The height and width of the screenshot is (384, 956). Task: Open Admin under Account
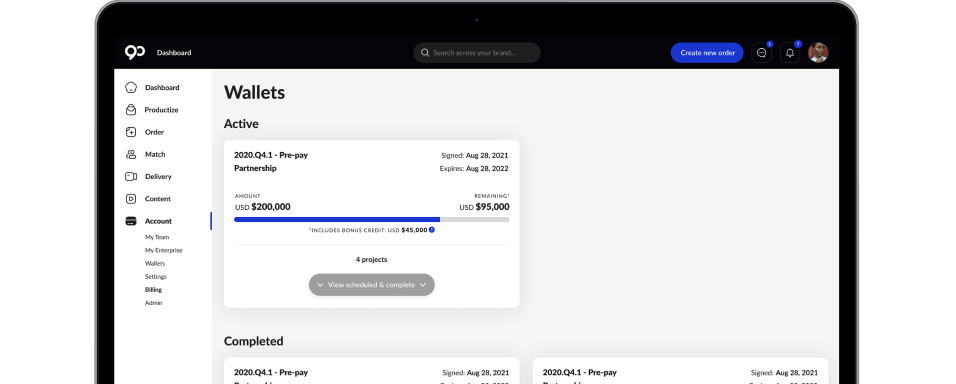click(154, 303)
